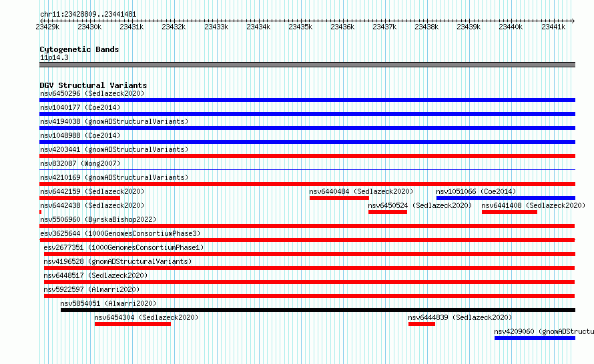594x364 pixels.
Task: Click the nsv6448517 (Sedlazeck2020) label
Action: 95,275
